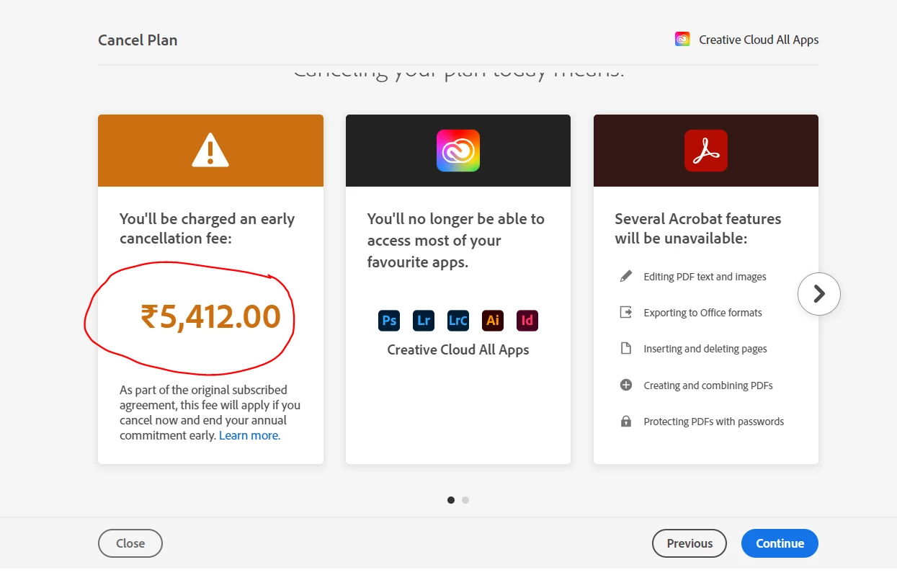Viewport: 897px width, 588px height.
Task: Go back with the Previous button
Action: pos(690,543)
